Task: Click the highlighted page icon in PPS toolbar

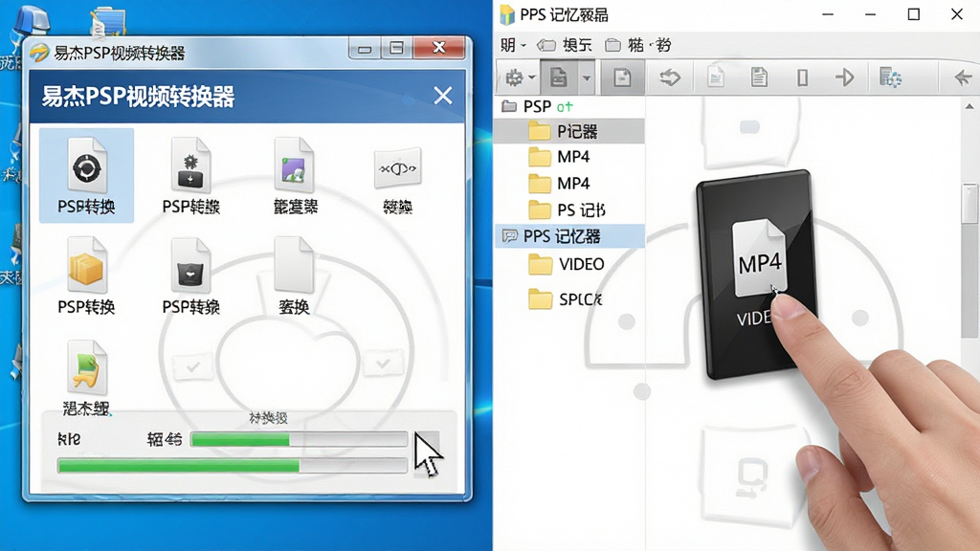Action: [622, 77]
